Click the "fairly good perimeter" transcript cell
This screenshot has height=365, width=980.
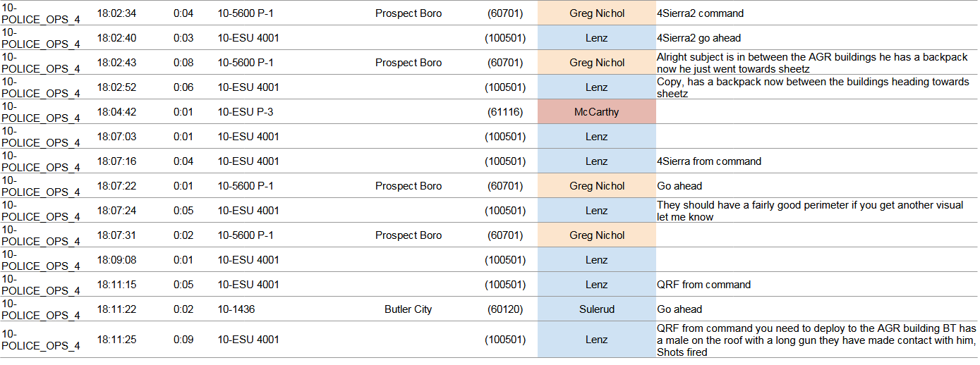pyautogui.click(x=810, y=211)
